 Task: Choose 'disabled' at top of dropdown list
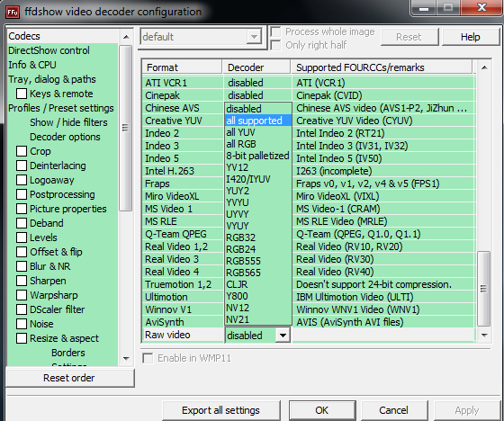258,109
